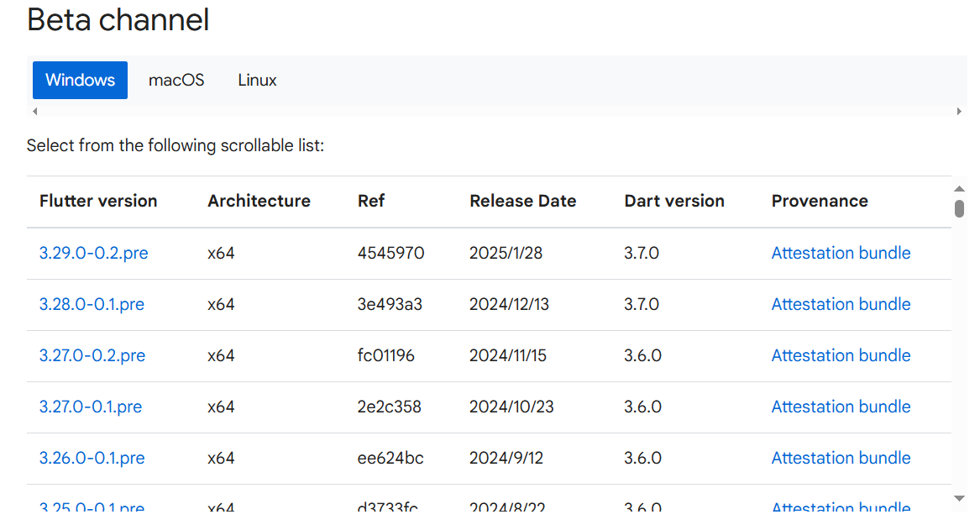Click the vertical scrollbar thumb
The width and height of the screenshot is (980, 525).
[x=959, y=208]
